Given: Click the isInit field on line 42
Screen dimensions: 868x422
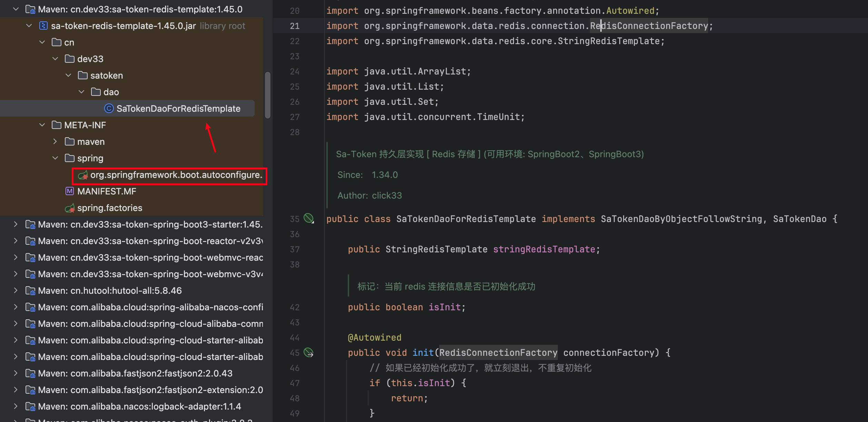Looking at the screenshot, I should [x=445, y=307].
